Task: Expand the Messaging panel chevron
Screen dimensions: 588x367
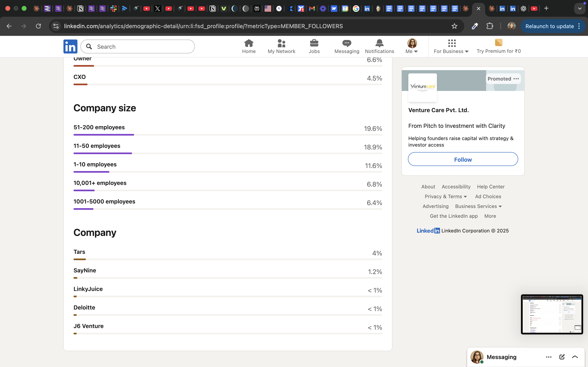Action: 575,357
